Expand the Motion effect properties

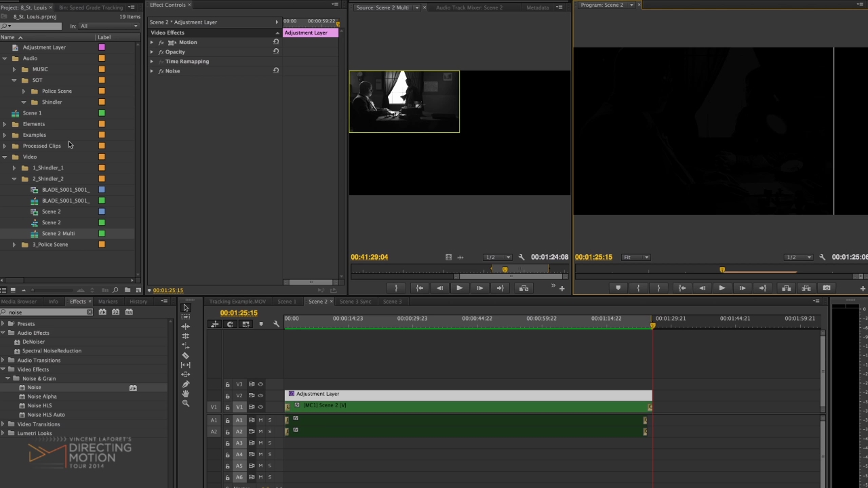152,42
